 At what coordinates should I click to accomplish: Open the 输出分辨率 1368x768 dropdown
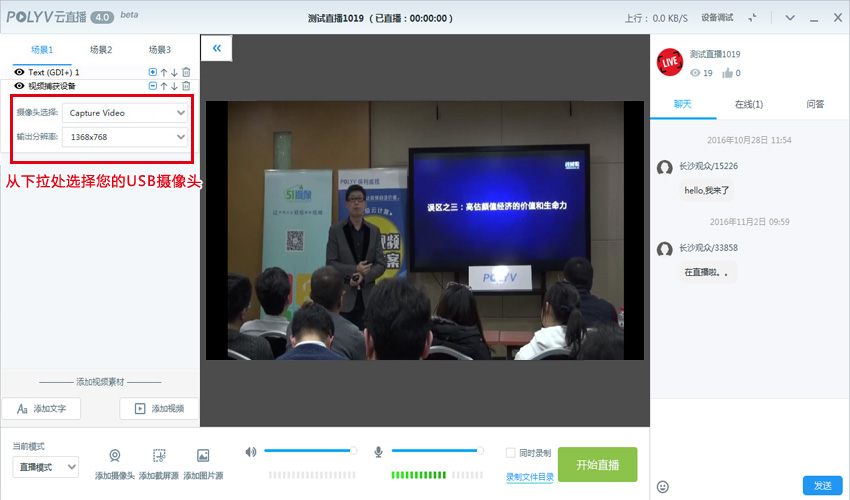point(125,137)
